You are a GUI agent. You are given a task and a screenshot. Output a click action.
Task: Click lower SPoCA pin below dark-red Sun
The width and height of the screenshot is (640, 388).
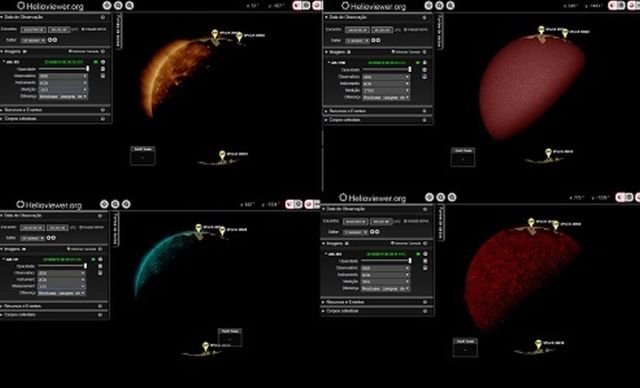coord(538,344)
